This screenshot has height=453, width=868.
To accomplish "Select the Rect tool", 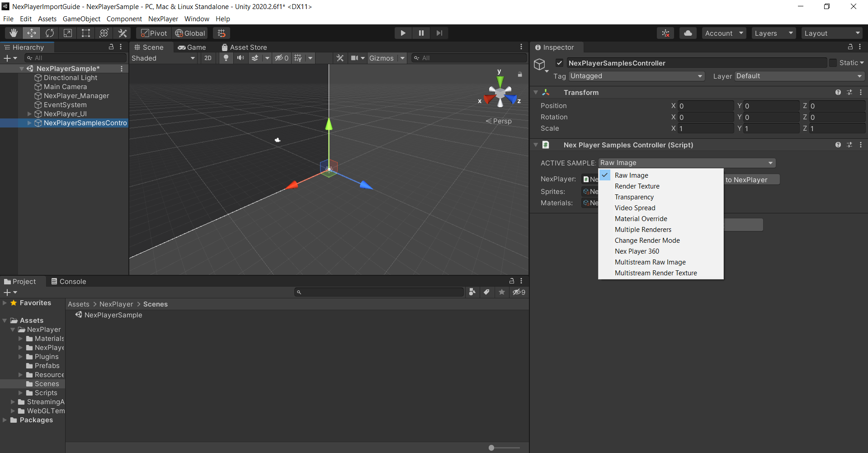I will 86,33.
